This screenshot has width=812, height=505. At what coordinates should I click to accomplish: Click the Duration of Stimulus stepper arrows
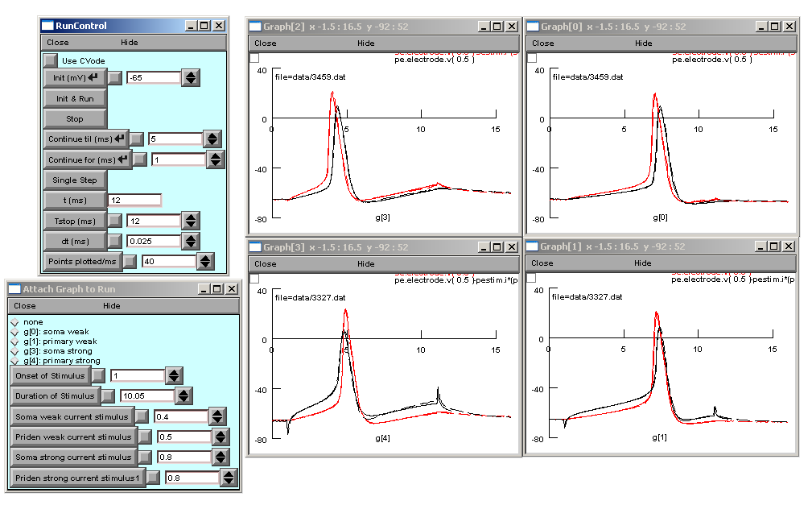tap(183, 395)
